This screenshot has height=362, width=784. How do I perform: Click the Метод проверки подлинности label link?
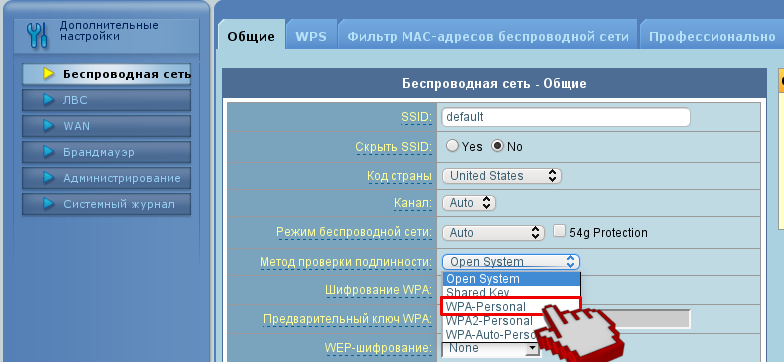tap(346, 262)
